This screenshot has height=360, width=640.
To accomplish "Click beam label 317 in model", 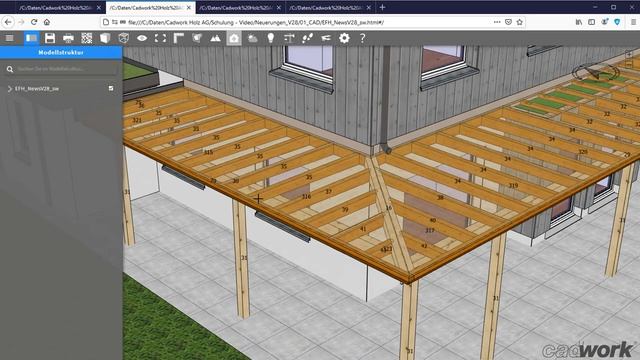I will pos(429,230).
